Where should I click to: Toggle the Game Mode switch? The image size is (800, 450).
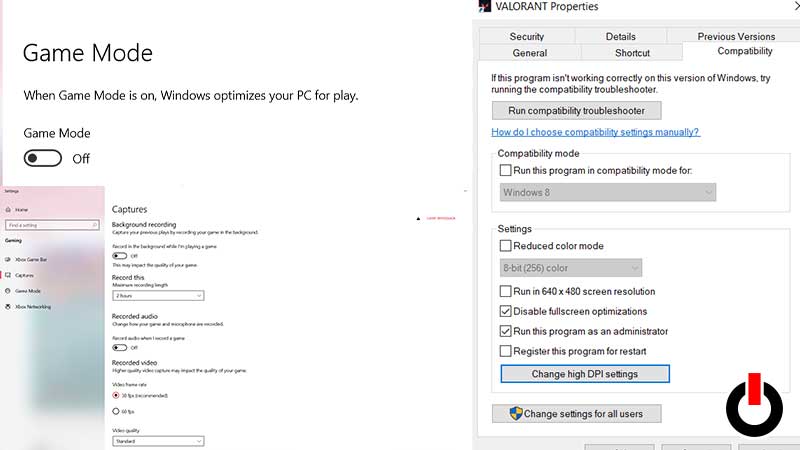point(43,158)
